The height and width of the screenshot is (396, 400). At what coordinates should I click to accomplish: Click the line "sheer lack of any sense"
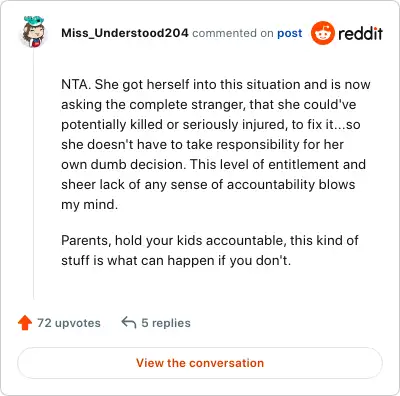point(208,185)
